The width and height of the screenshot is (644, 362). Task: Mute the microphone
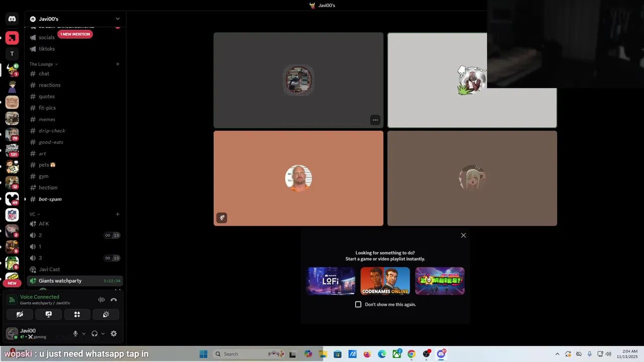(x=75, y=333)
